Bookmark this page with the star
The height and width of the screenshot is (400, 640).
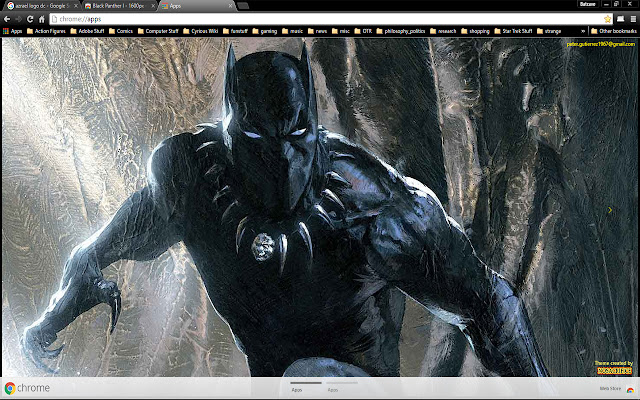pos(607,19)
